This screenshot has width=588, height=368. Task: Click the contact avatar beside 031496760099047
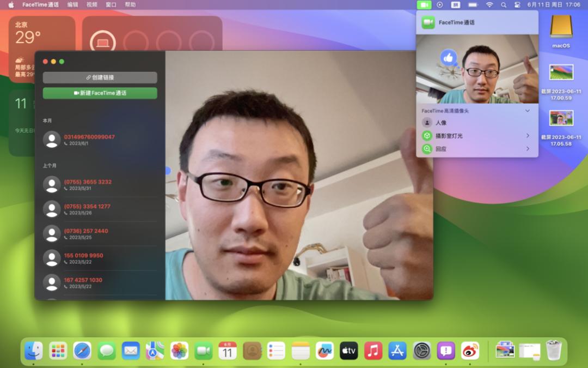point(52,140)
